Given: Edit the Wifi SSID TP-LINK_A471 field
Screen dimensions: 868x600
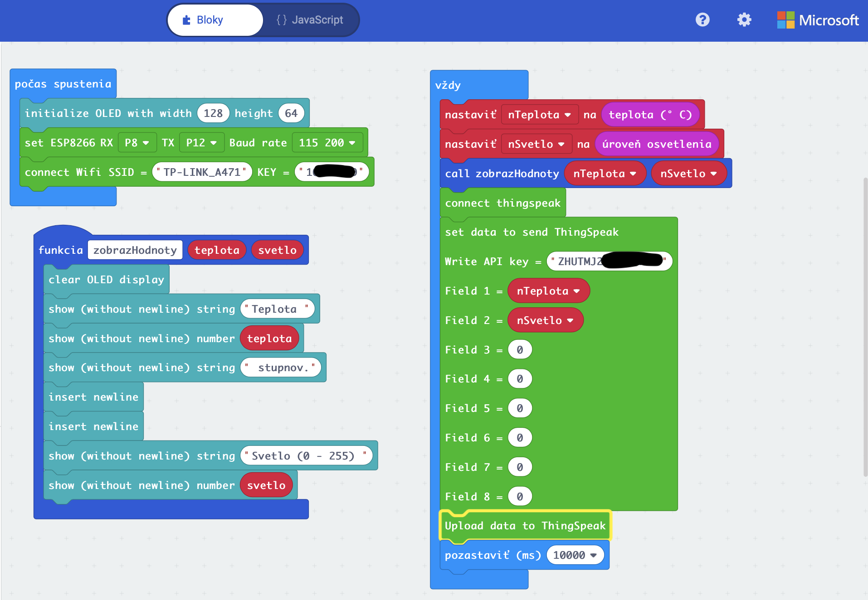Looking at the screenshot, I should pyautogui.click(x=202, y=172).
